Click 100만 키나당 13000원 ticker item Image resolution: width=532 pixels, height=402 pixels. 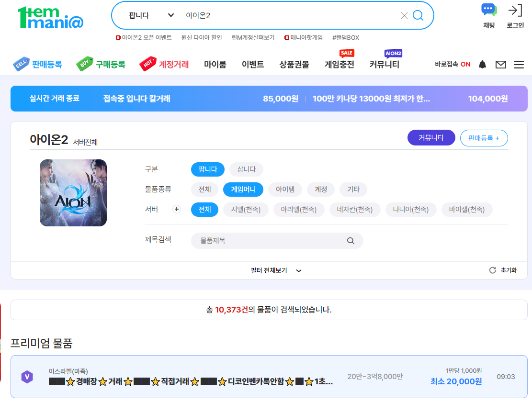371,99
